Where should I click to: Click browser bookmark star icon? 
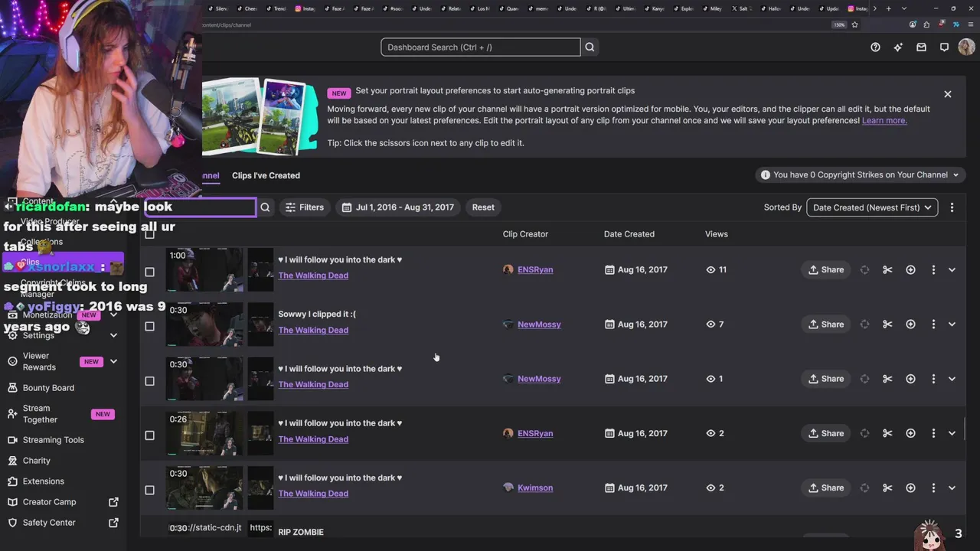[x=854, y=24]
